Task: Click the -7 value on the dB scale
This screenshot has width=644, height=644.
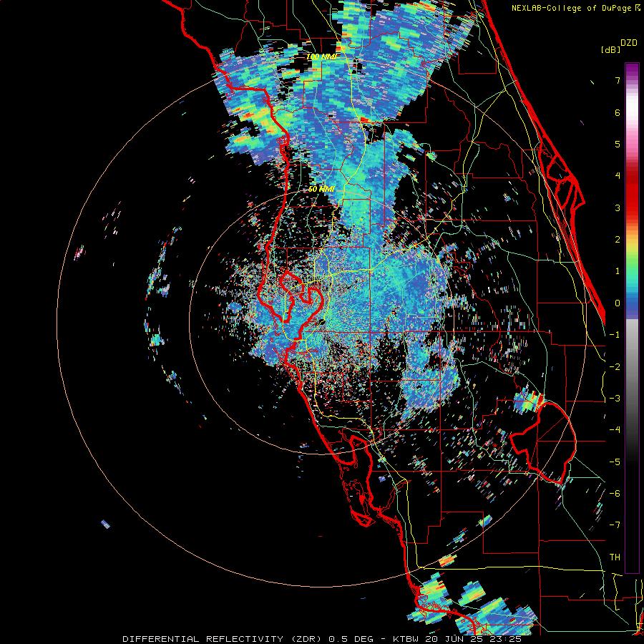Action: pyautogui.click(x=615, y=525)
